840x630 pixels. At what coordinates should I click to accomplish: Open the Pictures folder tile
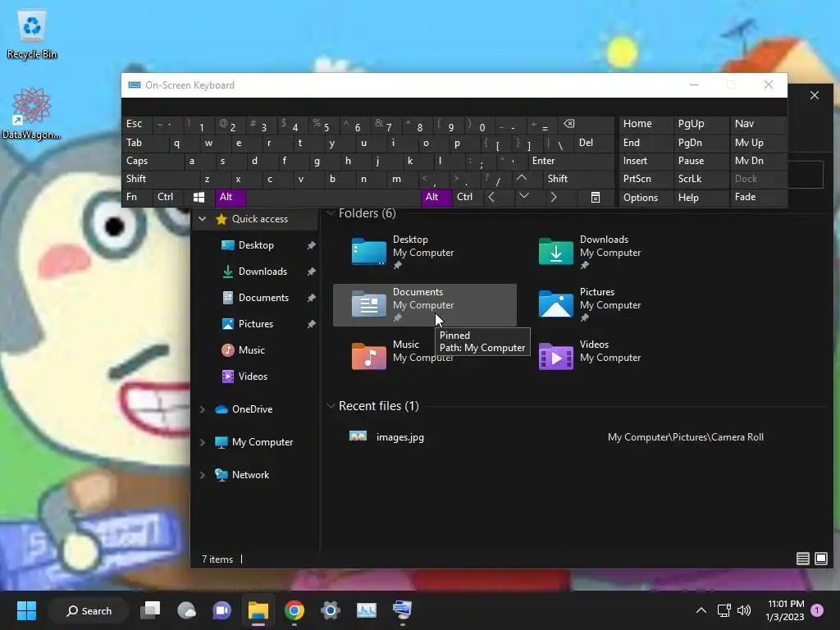pyautogui.click(x=611, y=304)
